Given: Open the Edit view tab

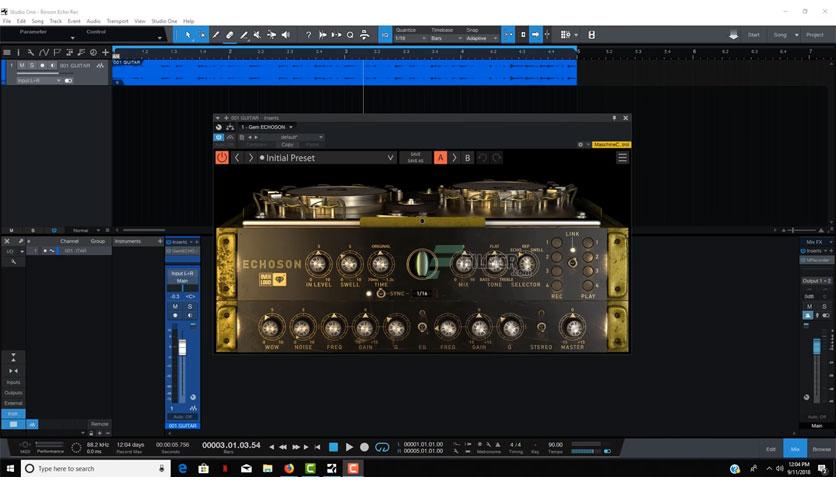Looking at the screenshot, I should tap(771, 449).
